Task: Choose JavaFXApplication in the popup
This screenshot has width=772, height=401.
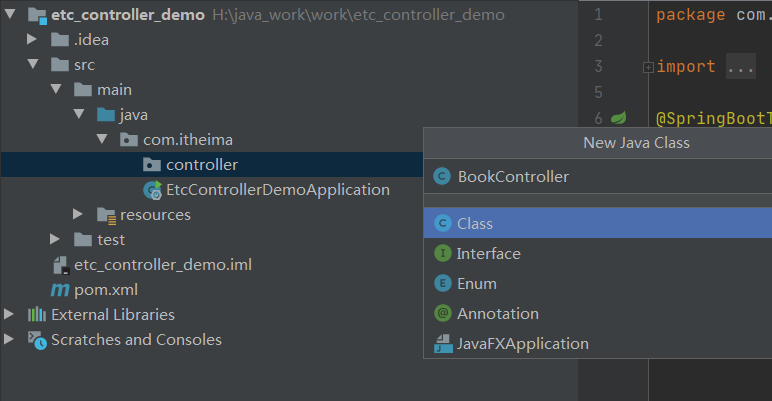Action: pyautogui.click(x=598, y=343)
